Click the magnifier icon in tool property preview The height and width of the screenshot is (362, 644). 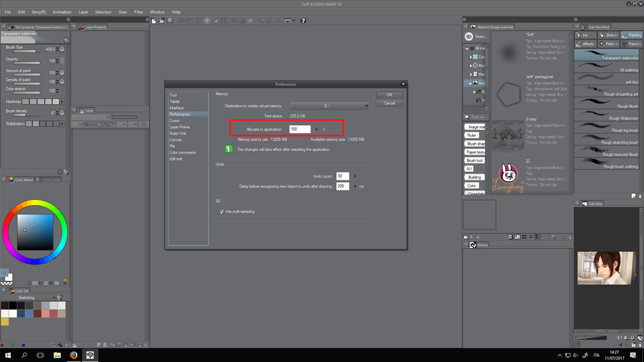click(x=65, y=40)
